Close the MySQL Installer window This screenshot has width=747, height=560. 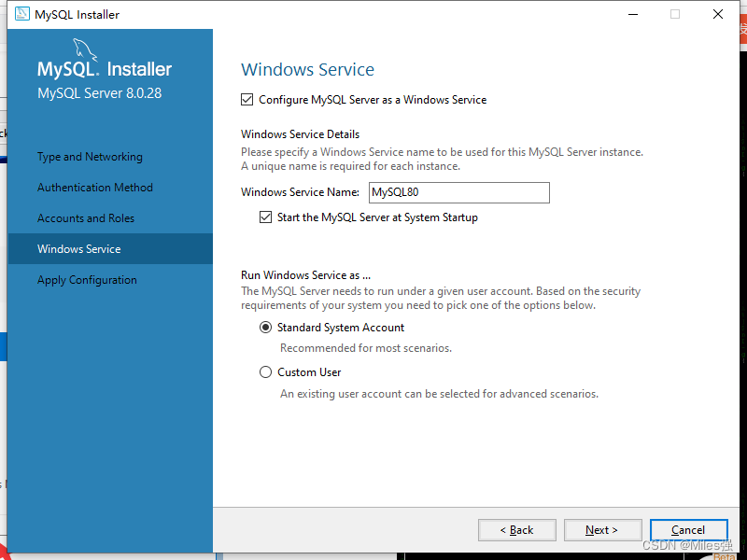pyautogui.click(x=718, y=14)
